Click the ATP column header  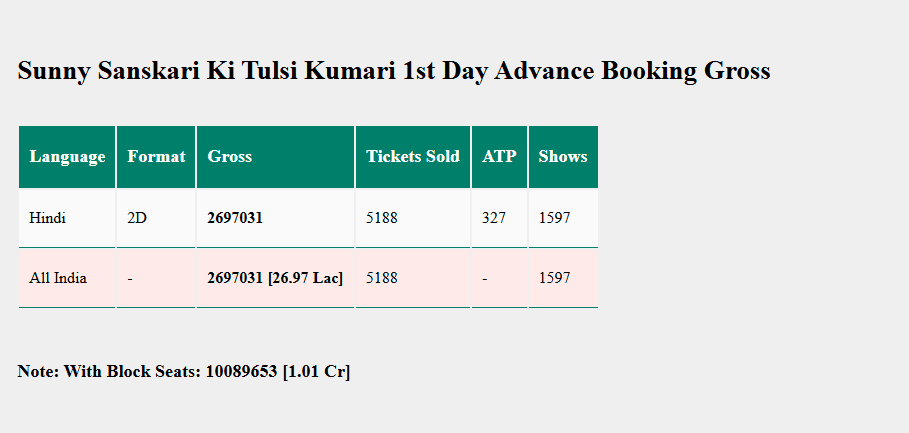coord(499,157)
